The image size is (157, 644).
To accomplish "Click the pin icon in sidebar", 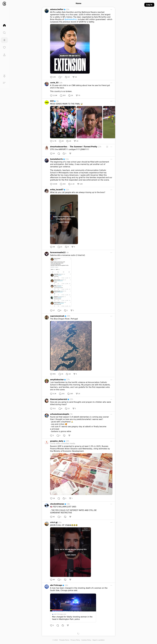I will pos(4,76).
